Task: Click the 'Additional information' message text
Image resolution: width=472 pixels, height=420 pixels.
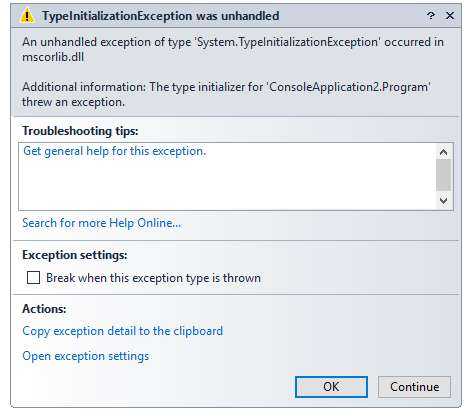Action: 226,94
